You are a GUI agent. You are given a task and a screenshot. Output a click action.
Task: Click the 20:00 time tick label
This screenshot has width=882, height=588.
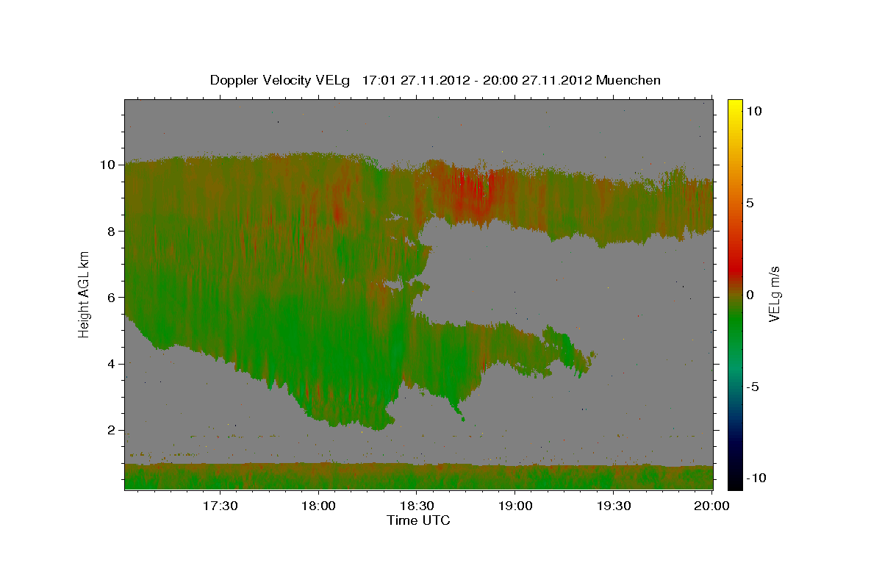[x=711, y=506]
